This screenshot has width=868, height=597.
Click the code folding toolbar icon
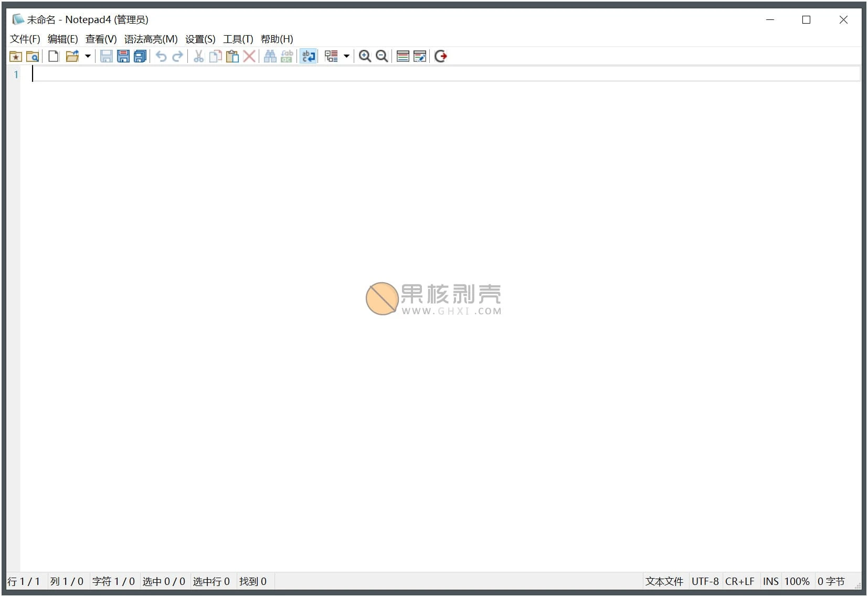[331, 56]
